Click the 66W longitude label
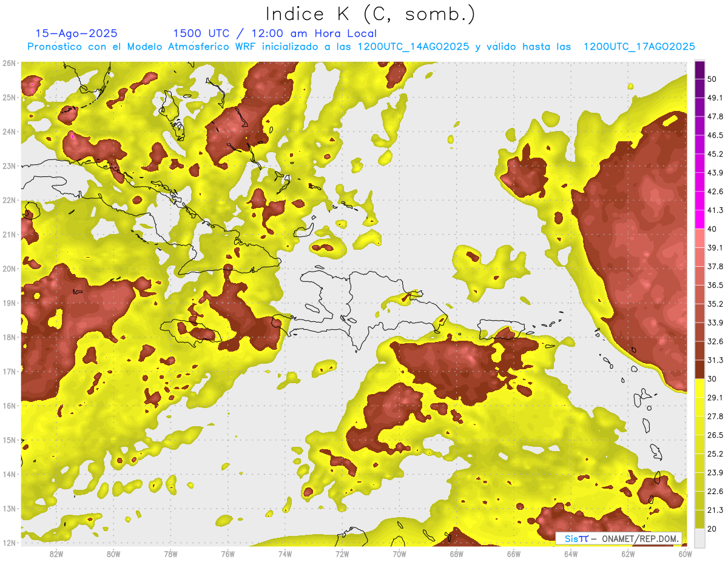 514,554
